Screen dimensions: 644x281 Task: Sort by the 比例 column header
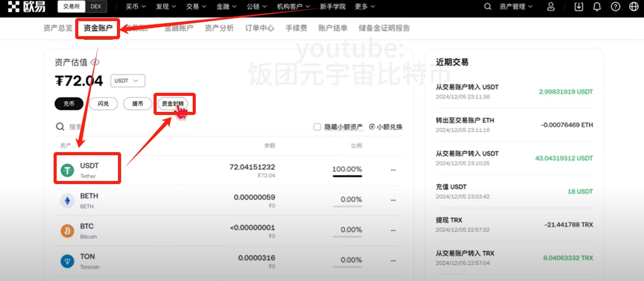point(357,146)
